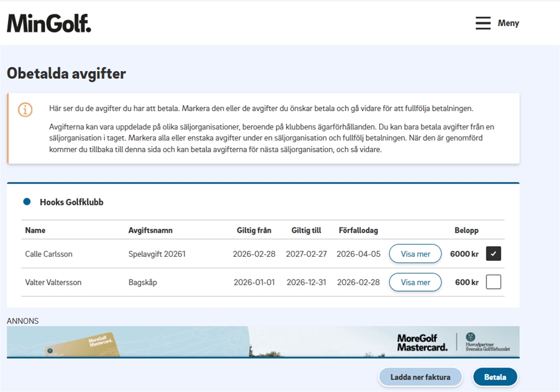This screenshot has width=560, height=392.
Task: Click the MoreGolf Mastercard ad text
Action: pos(422,342)
